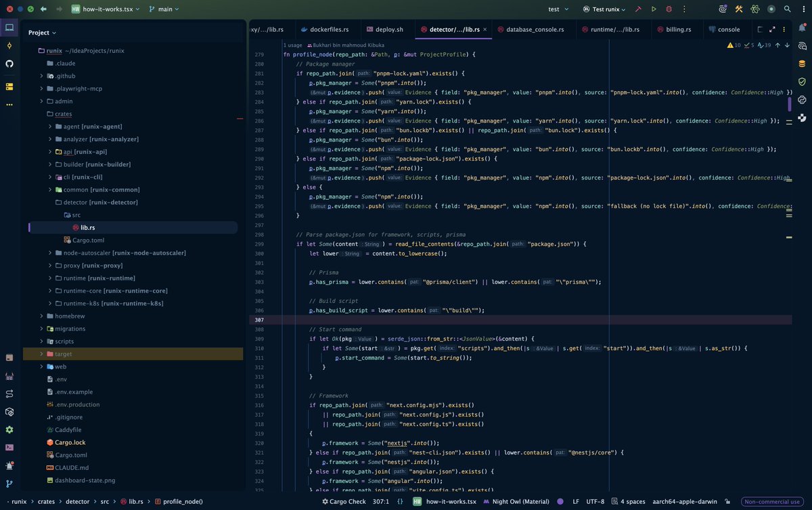Click profile_node() in the breadcrumb
Screen dimensions: 812x510
(178, 502)
